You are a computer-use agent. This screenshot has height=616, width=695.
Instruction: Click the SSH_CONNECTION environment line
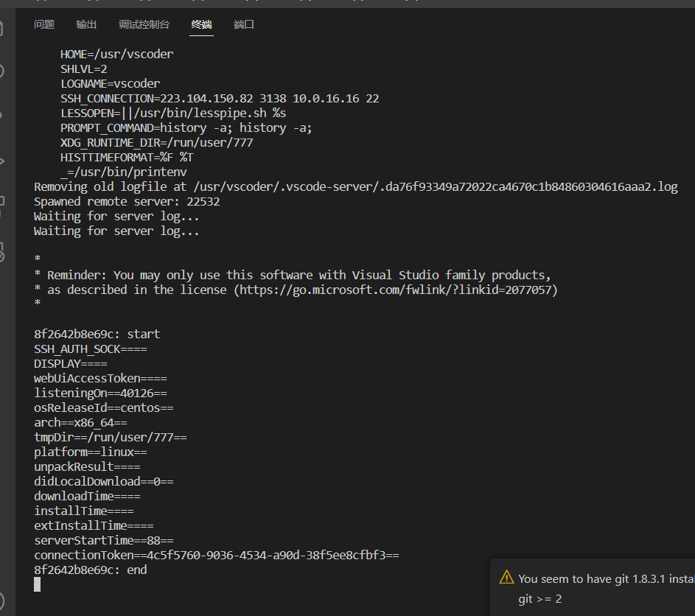coord(220,98)
